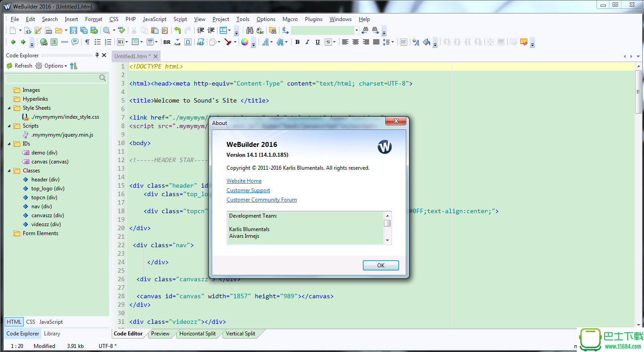Open Find with the binoculars icon
644x352 pixels.
(250, 30)
